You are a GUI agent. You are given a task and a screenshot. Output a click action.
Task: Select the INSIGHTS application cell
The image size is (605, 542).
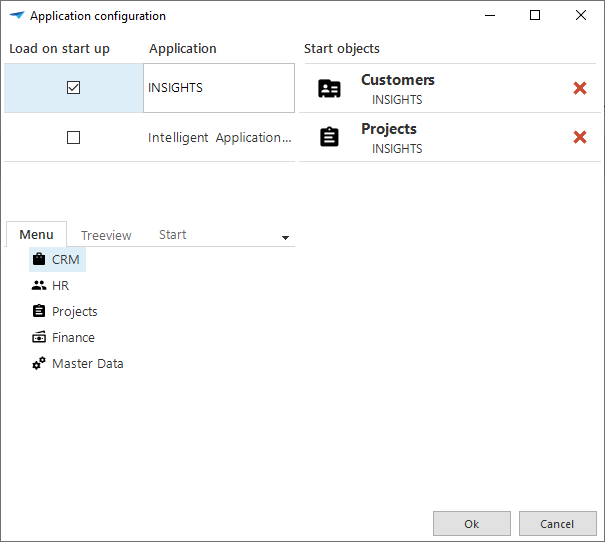[x=218, y=88]
